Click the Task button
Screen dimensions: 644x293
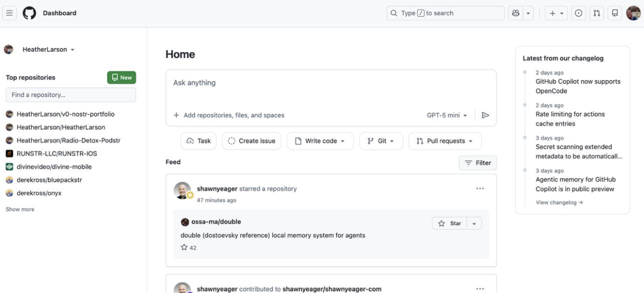click(199, 141)
